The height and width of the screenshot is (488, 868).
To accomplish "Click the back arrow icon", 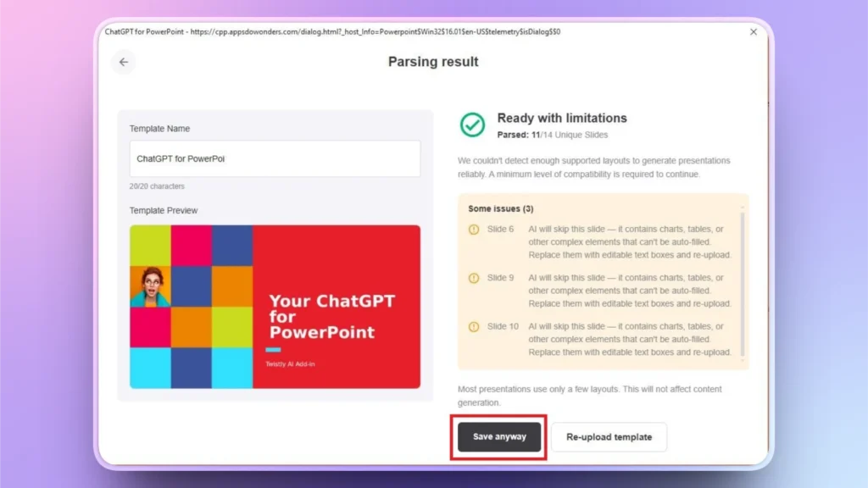I will point(123,62).
